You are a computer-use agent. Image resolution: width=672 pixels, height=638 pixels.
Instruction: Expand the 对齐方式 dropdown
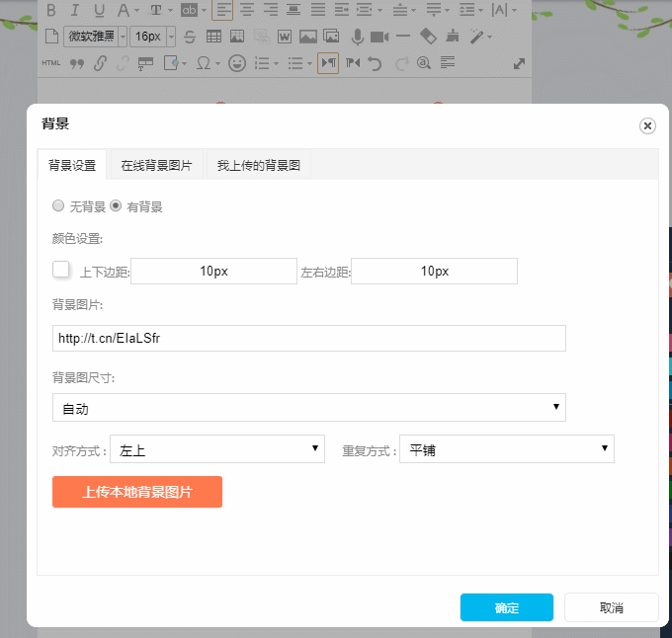click(x=217, y=449)
